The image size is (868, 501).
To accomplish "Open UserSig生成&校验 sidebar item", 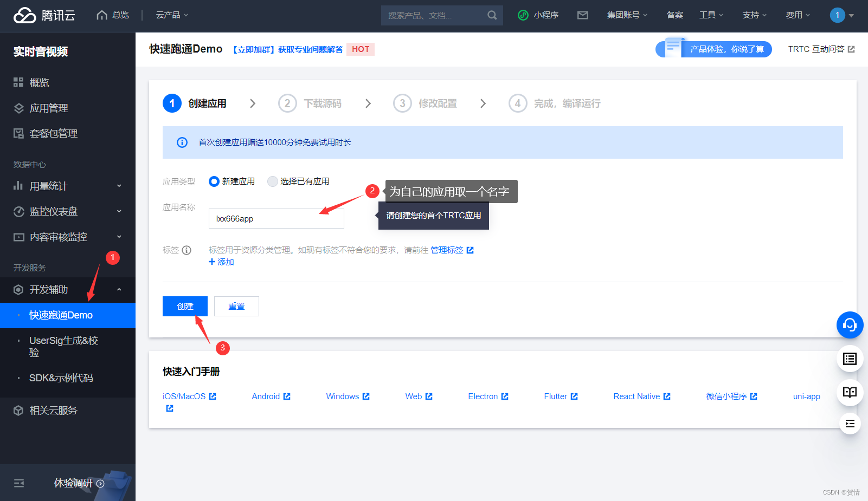I will click(x=68, y=347).
